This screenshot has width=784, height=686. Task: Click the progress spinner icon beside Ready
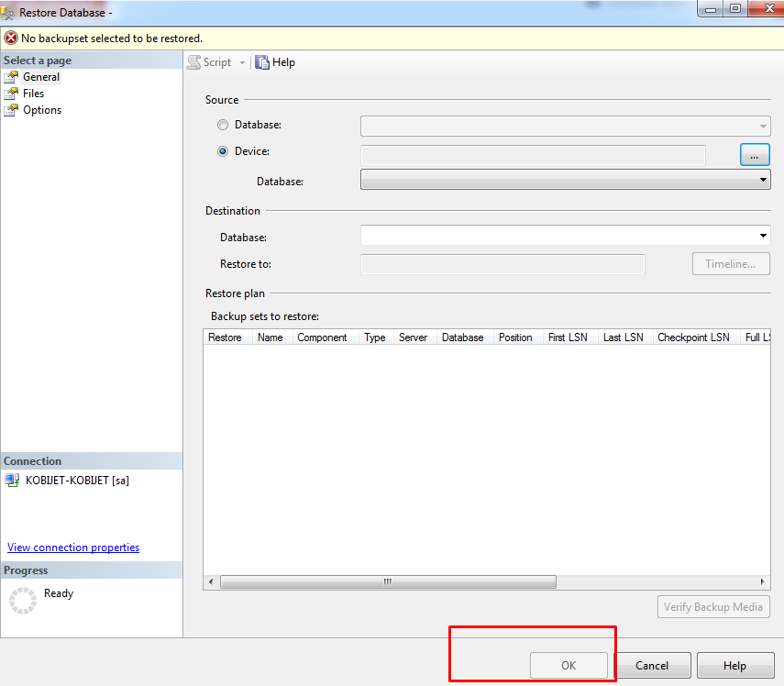click(x=23, y=601)
